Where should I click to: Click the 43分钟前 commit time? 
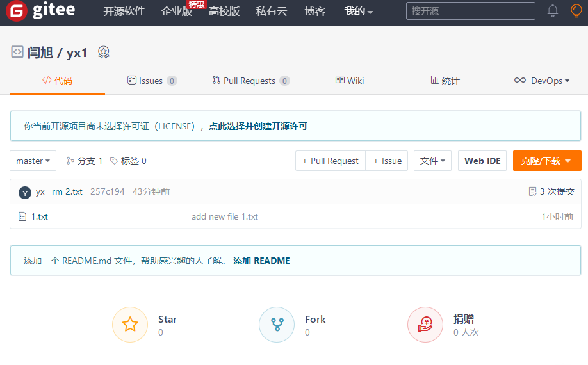[x=151, y=191]
